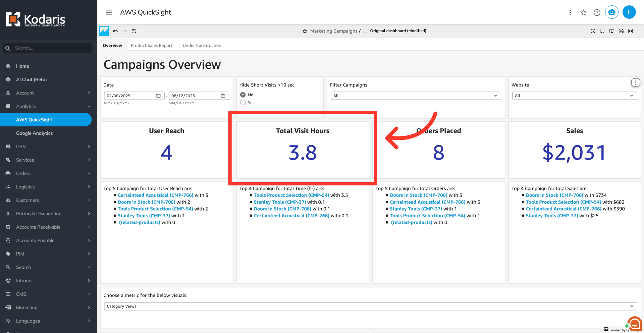Click the Marketing Campaigns breadcrumb
Viewport: 644px width, 333px height.
pyautogui.click(x=334, y=31)
